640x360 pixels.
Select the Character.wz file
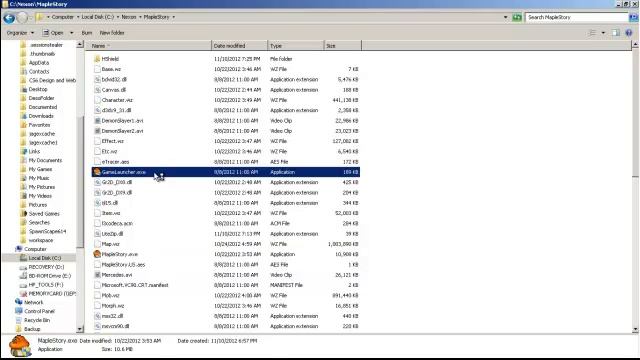(117, 100)
